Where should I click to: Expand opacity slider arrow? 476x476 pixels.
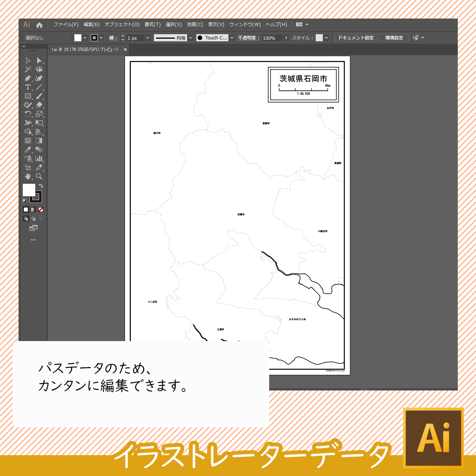point(286,38)
